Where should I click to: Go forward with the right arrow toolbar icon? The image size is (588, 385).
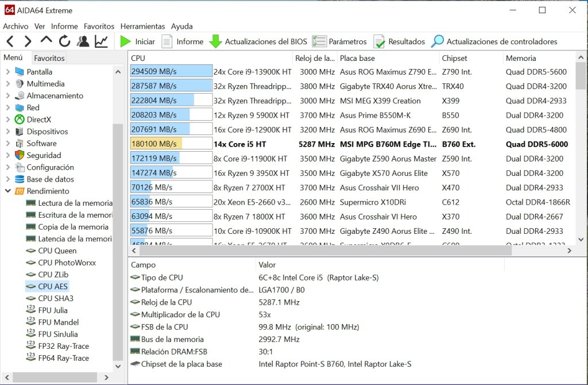[x=28, y=41]
